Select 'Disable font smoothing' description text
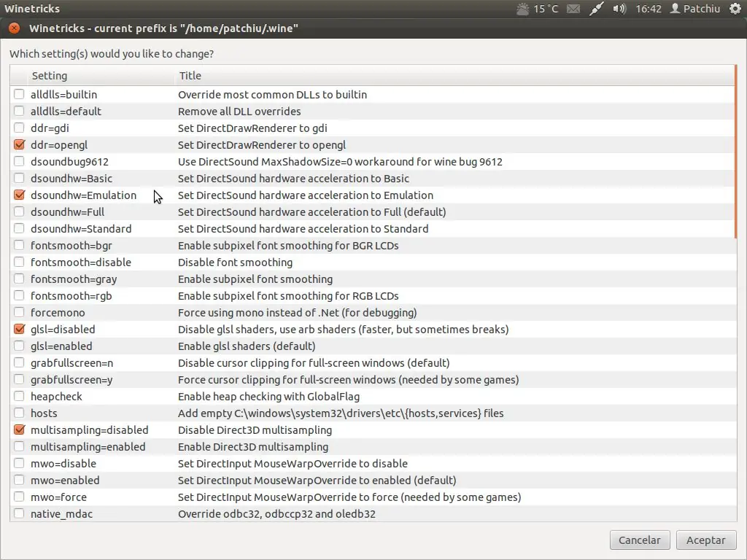The height and width of the screenshot is (560, 747). [x=236, y=262]
